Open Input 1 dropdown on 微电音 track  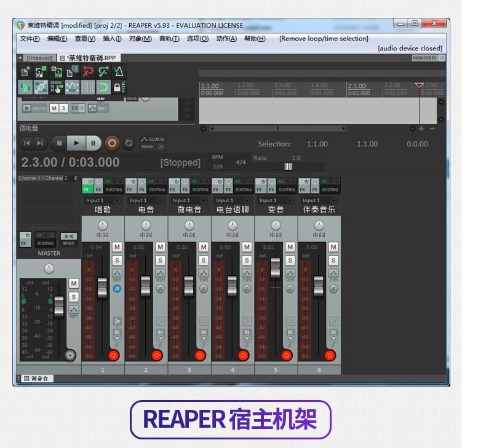click(x=189, y=200)
